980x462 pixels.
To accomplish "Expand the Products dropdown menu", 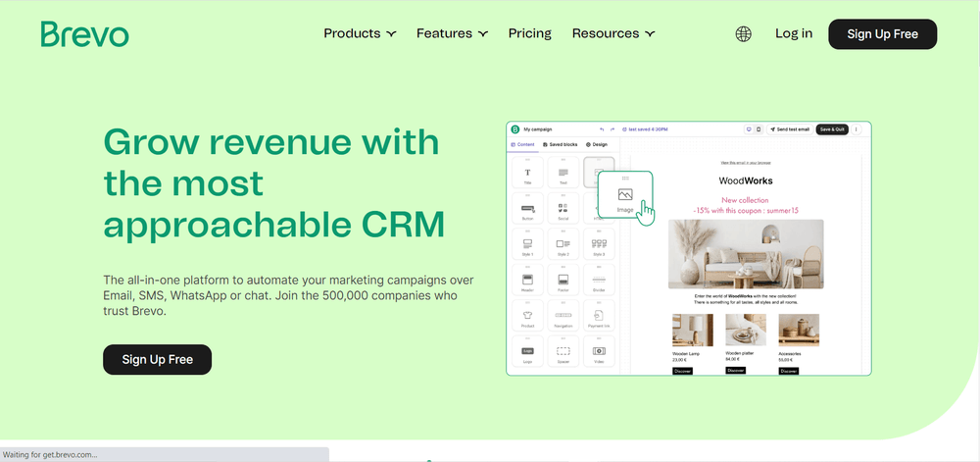I will (360, 33).
